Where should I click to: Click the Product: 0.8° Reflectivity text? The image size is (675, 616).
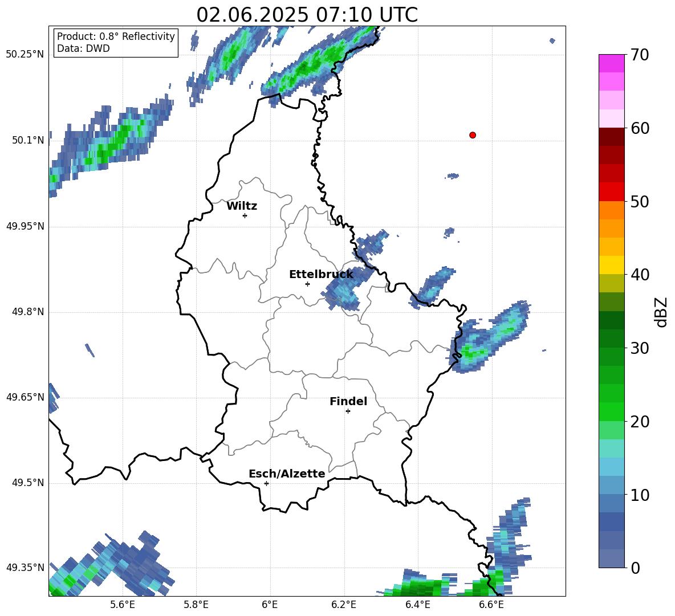click(x=116, y=36)
